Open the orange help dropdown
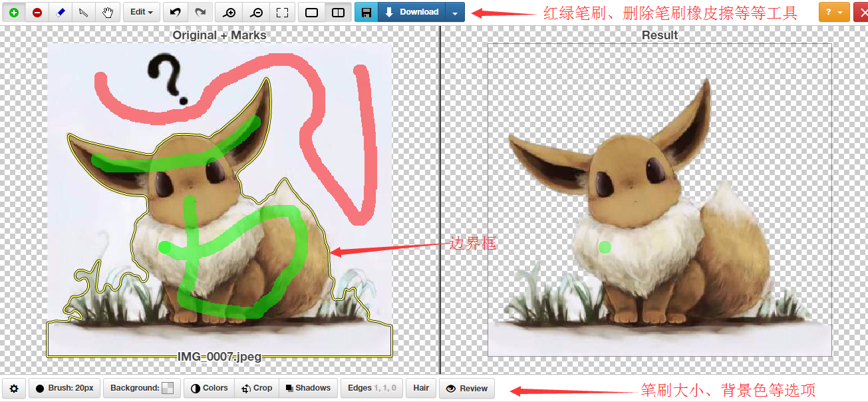 834,12
